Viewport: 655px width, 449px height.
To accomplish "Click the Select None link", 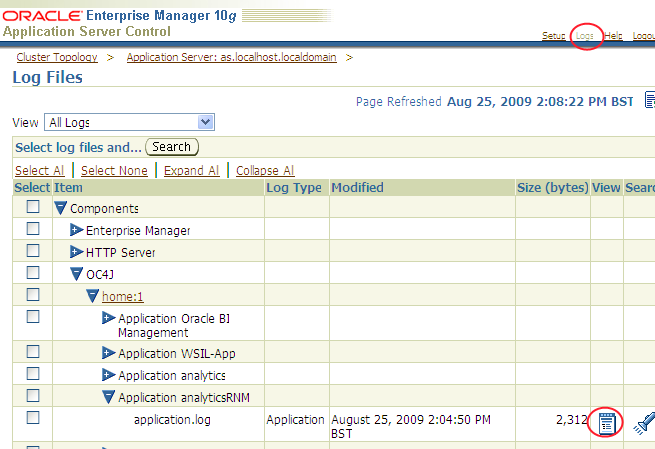I will tap(114, 171).
